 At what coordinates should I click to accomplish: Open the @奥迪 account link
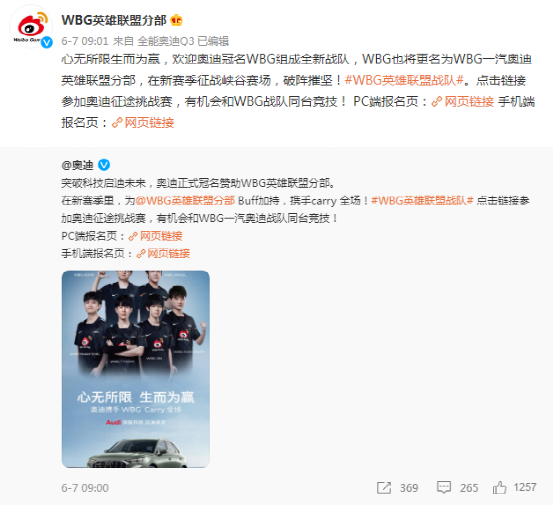(77, 165)
